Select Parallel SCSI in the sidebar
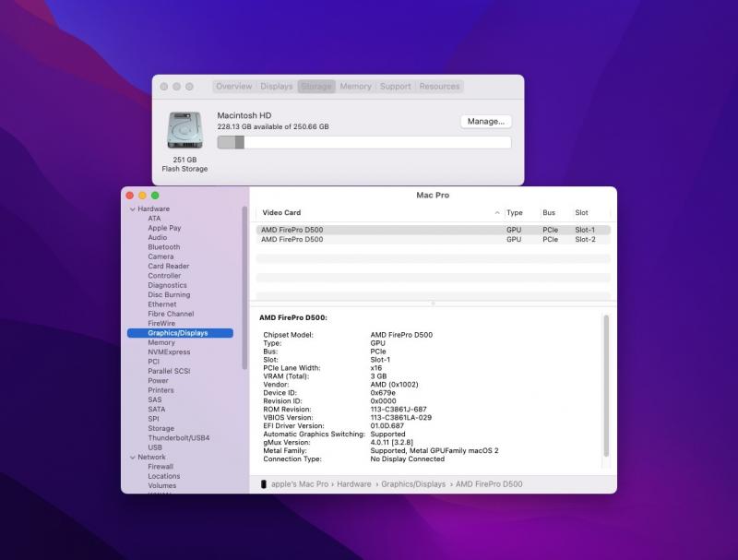Image resolution: width=738 pixels, height=560 pixels. (x=169, y=371)
